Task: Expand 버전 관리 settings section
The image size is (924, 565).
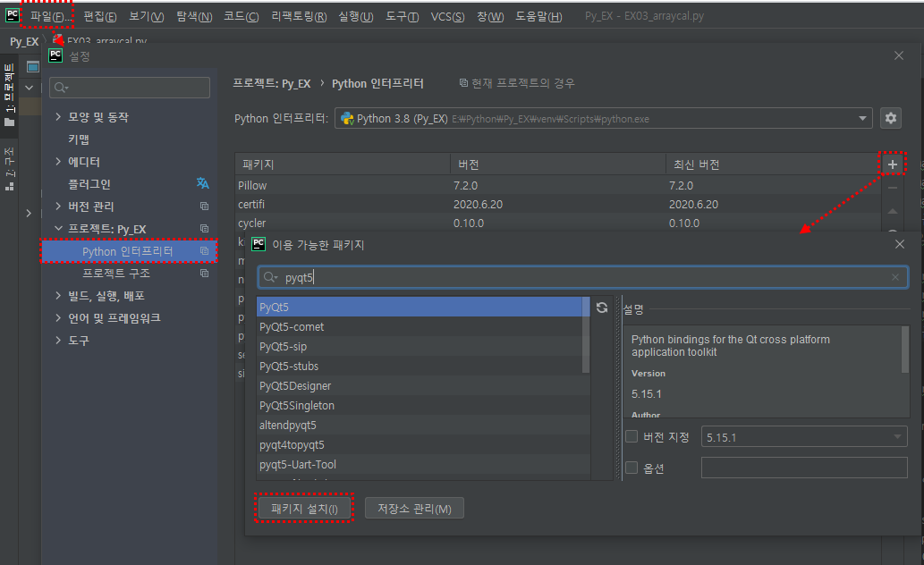Action: click(58, 207)
